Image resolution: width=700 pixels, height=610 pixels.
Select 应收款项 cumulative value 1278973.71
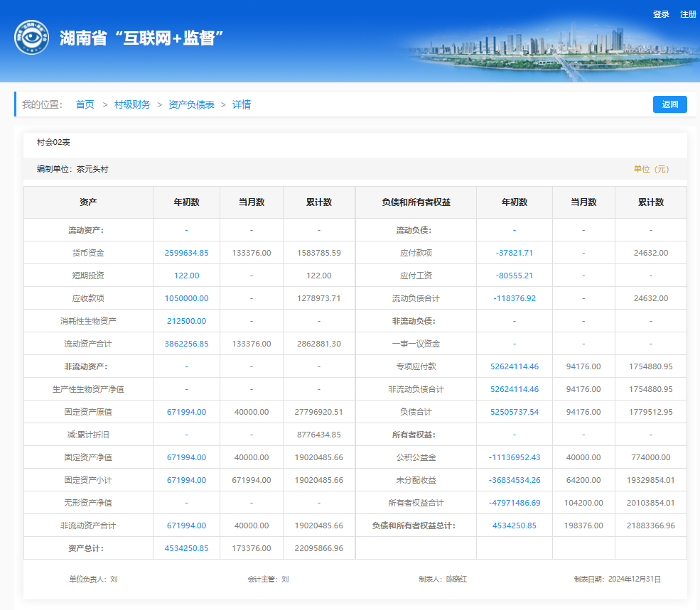[319, 298]
